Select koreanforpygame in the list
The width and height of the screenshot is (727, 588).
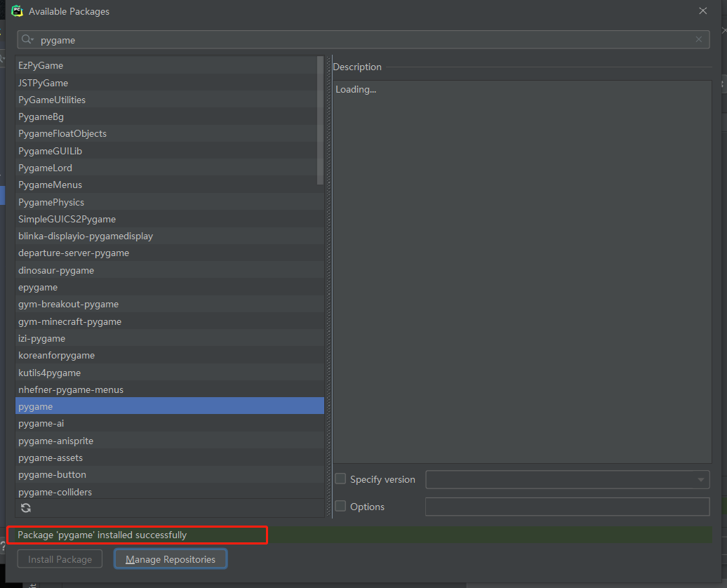tap(170, 355)
